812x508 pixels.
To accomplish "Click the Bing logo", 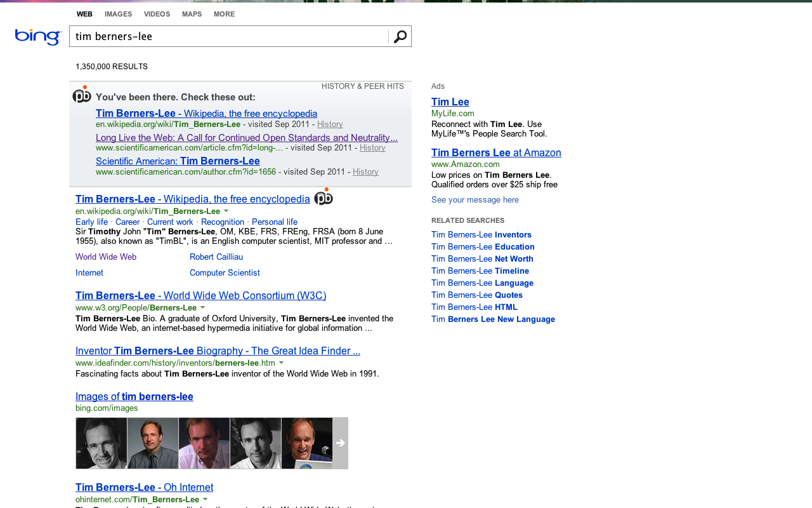I will [x=38, y=37].
